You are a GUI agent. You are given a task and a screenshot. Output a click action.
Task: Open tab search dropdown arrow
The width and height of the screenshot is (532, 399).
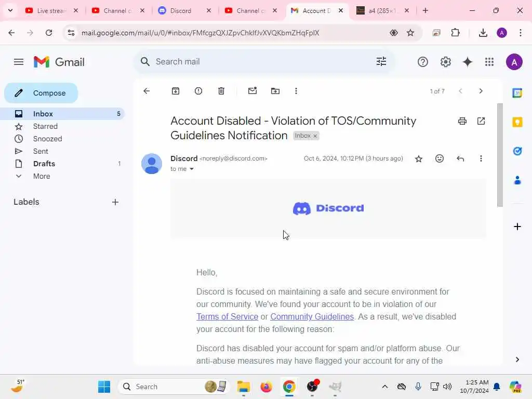click(10, 10)
